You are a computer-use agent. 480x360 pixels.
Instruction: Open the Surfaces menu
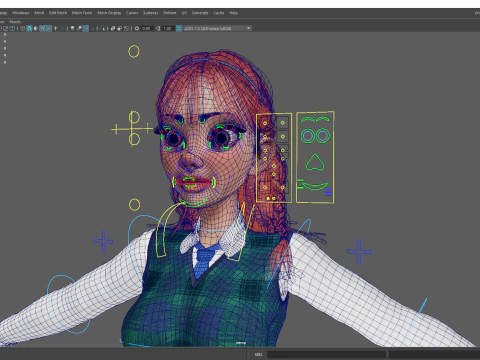pos(150,13)
